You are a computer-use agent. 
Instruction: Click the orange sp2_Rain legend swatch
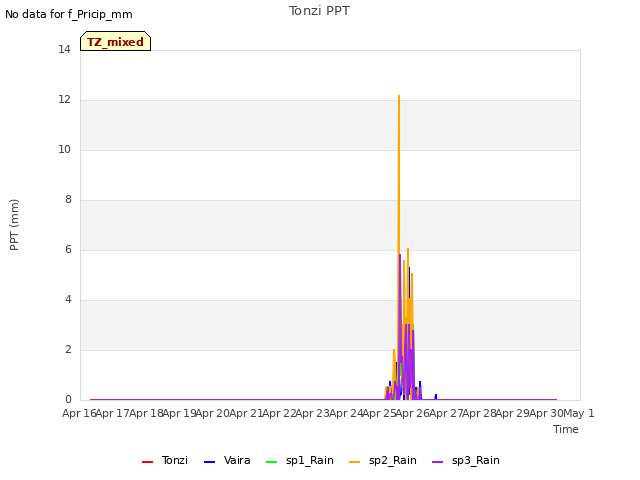click(x=355, y=462)
